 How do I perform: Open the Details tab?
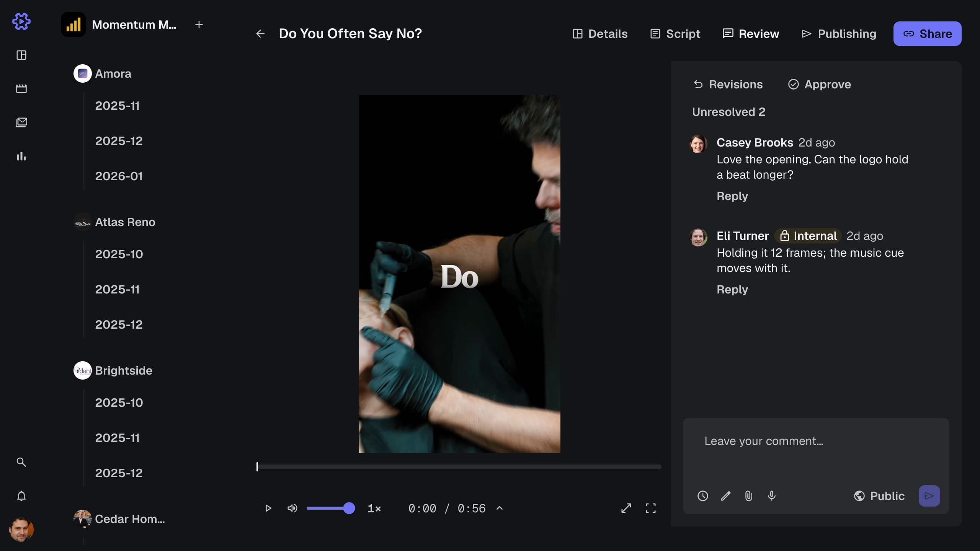coord(600,34)
